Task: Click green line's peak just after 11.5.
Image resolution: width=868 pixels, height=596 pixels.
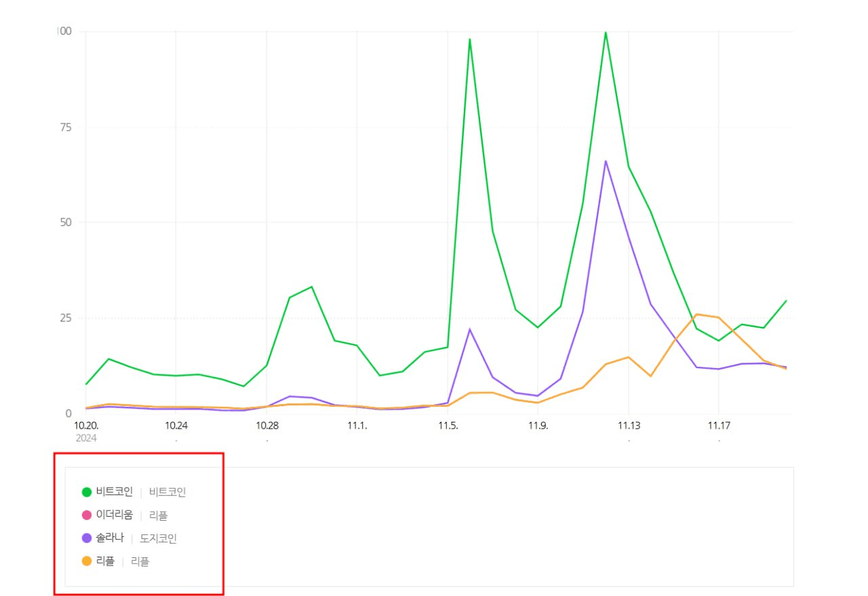Action: (469, 39)
